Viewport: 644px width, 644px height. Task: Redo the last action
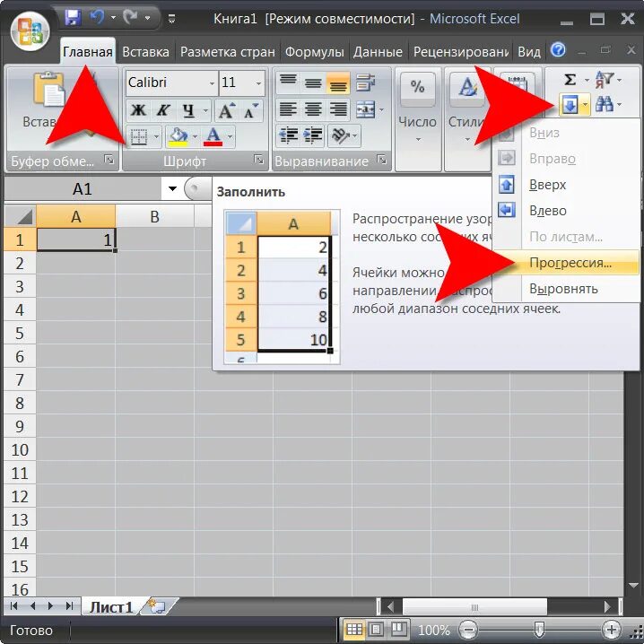click(131, 18)
